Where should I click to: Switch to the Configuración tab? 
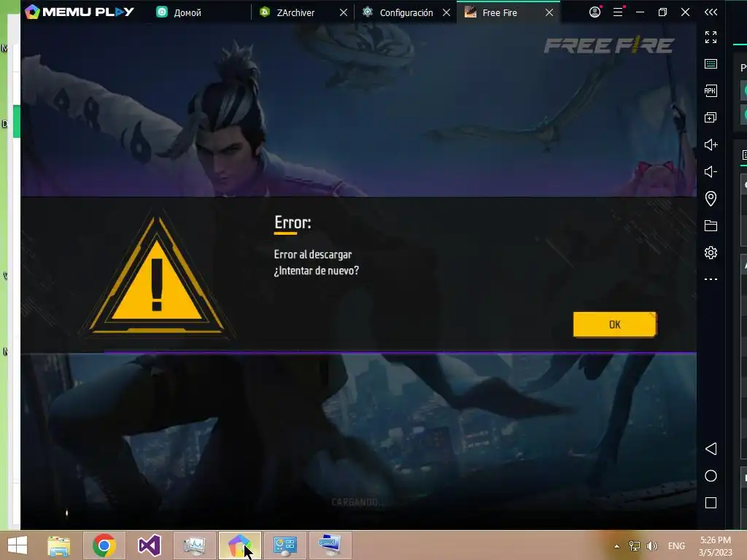[x=406, y=12]
